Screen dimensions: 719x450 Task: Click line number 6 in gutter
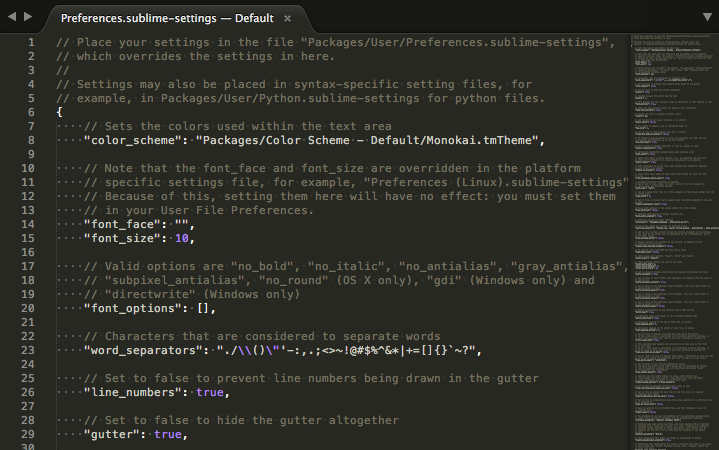[x=31, y=112]
